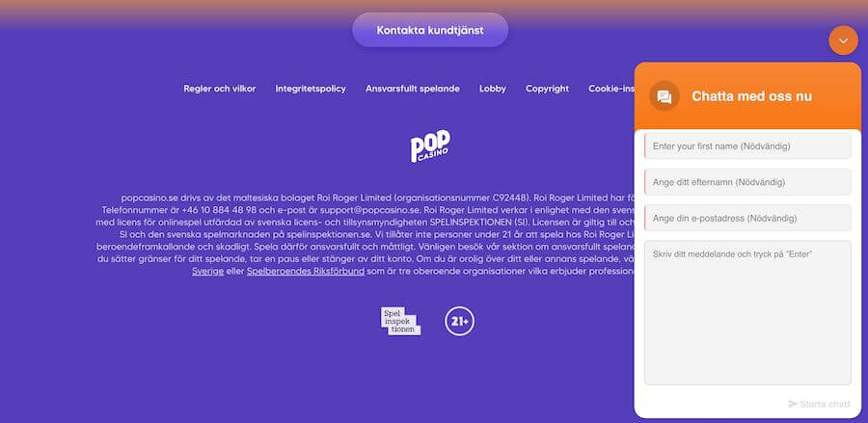Open Regler och villkor link
Image resolution: width=868 pixels, height=423 pixels.
point(220,89)
